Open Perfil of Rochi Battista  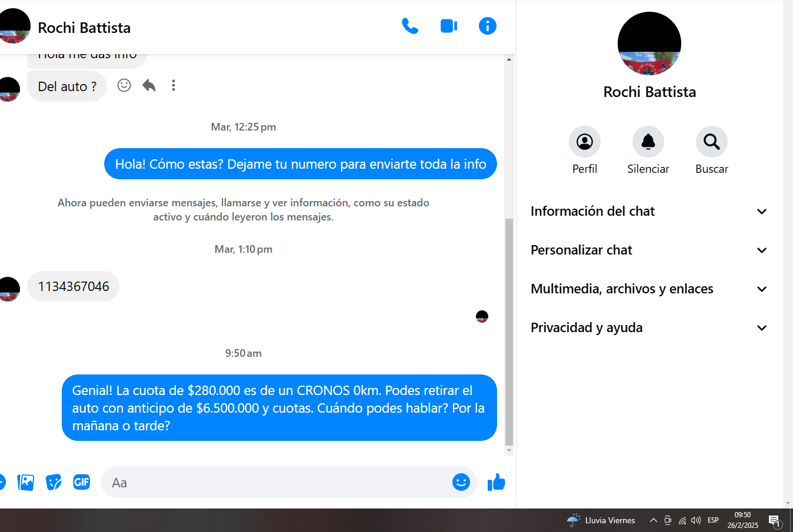(x=584, y=142)
